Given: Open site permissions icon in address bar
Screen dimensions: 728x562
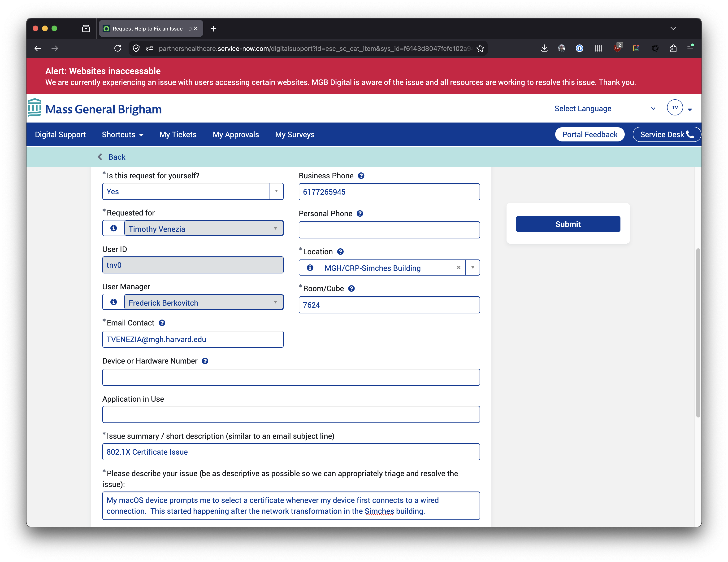Looking at the screenshot, I should click(149, 48).
